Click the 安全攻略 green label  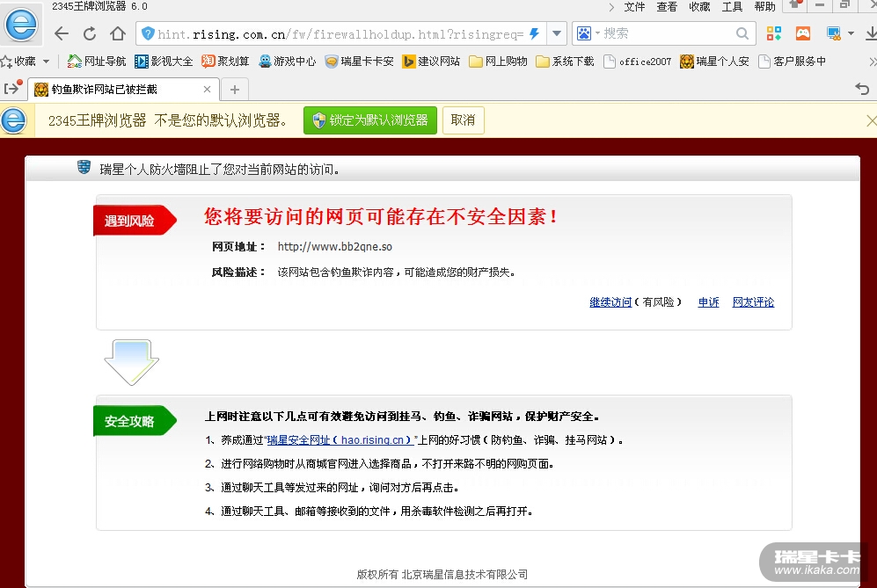[133, 421]
